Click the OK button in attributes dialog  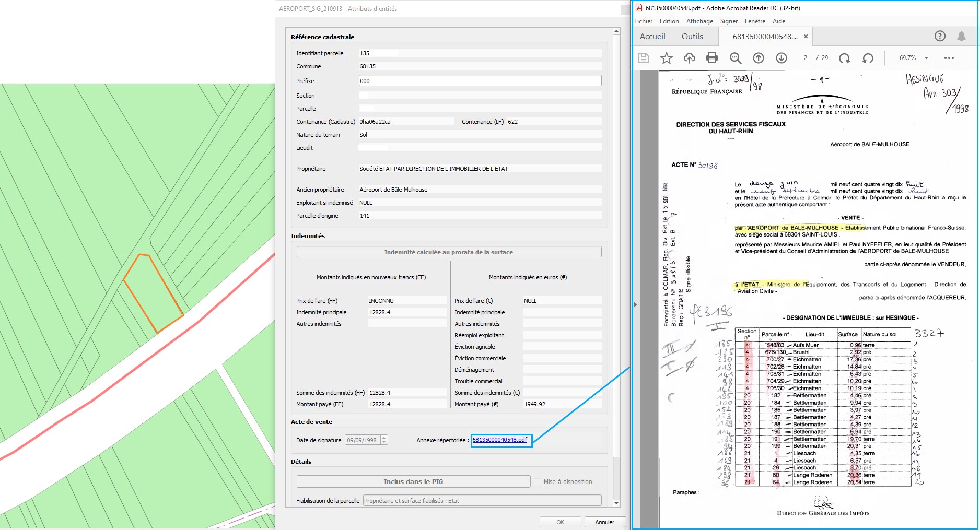click(560, 522)
